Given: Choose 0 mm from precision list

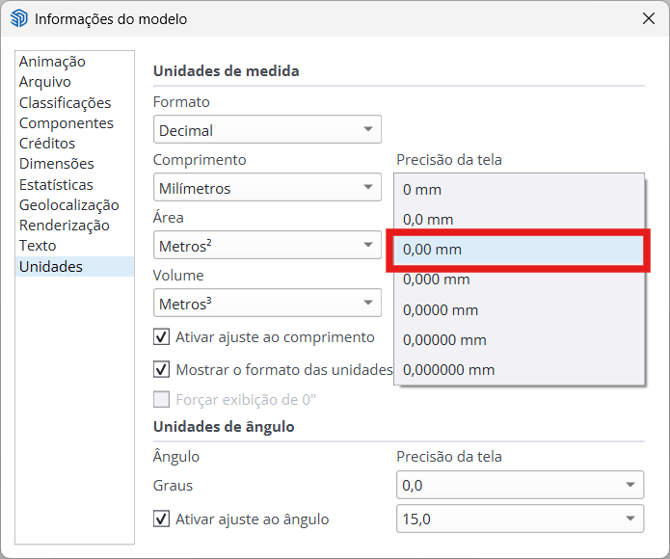Looking at the screenshot, I should point(518,189).
